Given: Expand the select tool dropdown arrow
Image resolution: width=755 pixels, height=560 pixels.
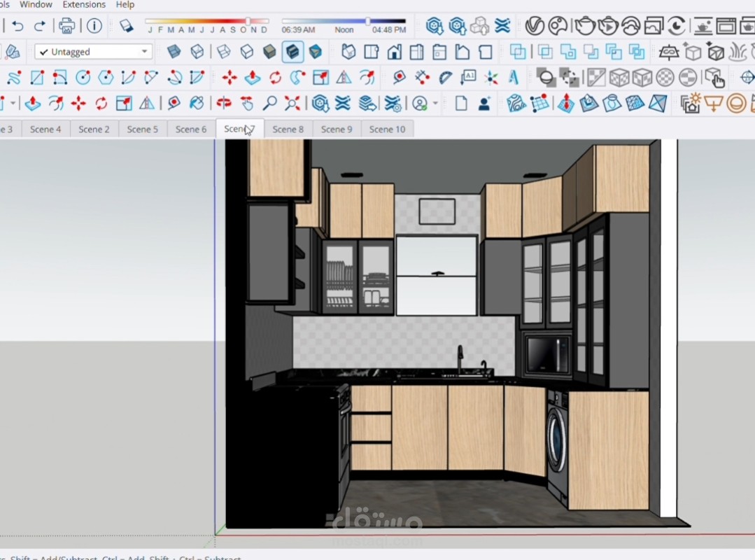Looking at the screenshot, I should point(13,103).
